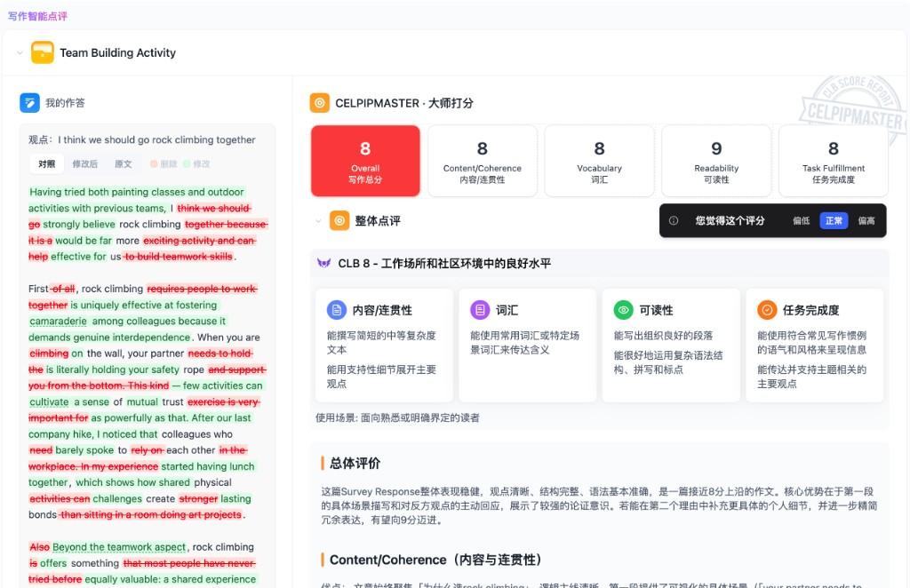Switch to the 原文 tab
910x588 pixels.
(x=124, y=165)
